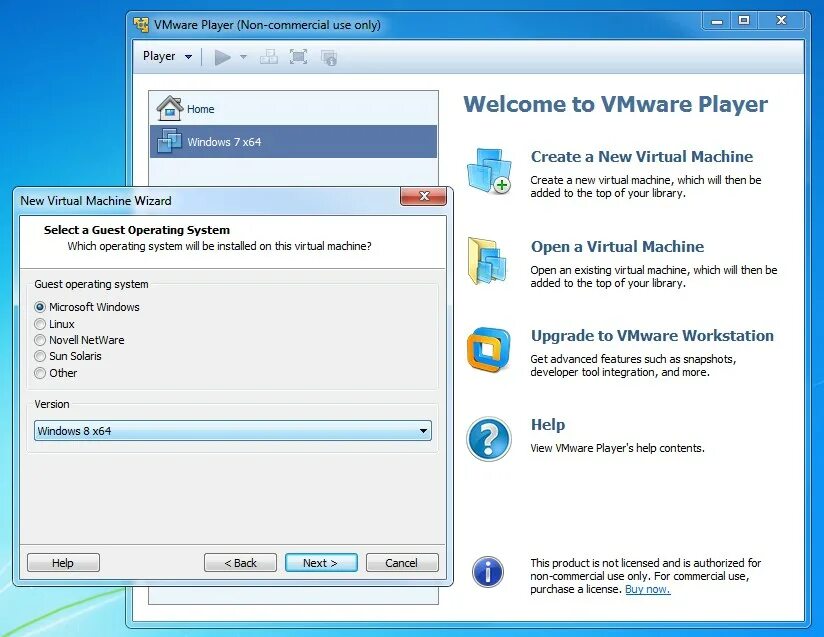
Task: Select Home label in the library list
Action: (x=201, y=109)
